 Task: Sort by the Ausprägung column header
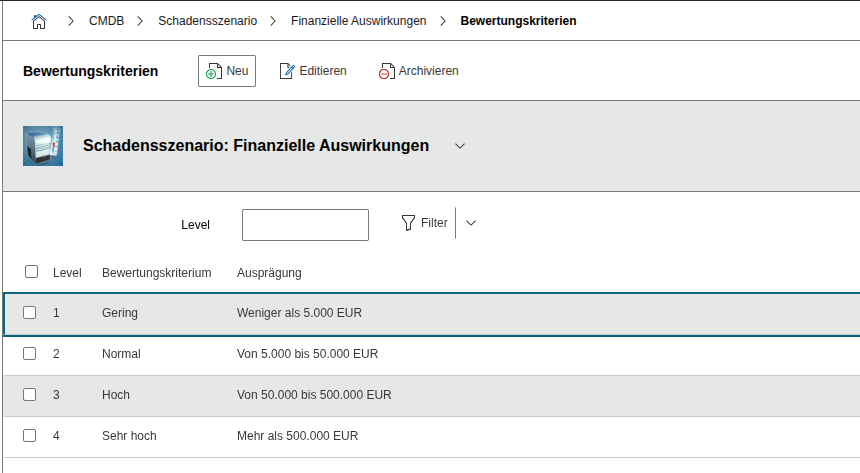(x=269, y=273)
